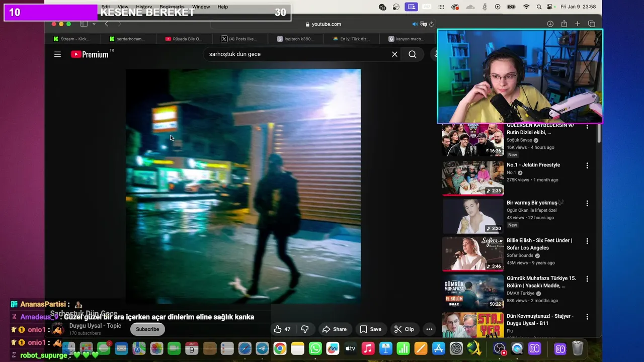
Task: Open more actions next to Clip
Action: (x=429, y=329)
